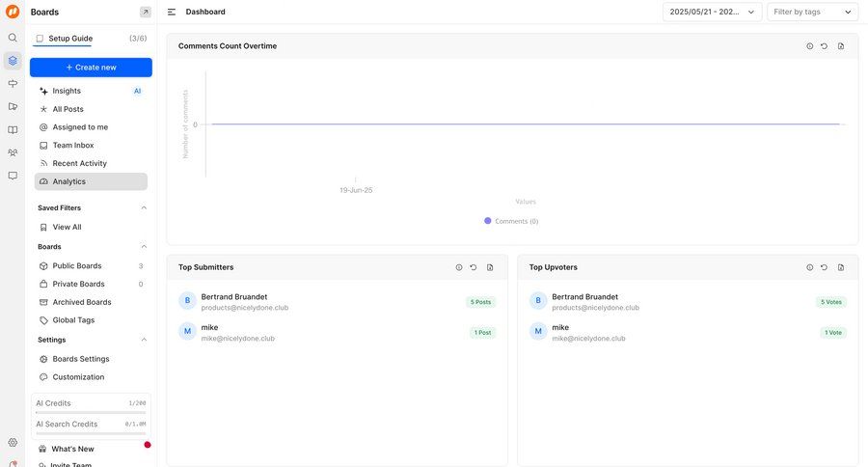Viewport: 868px width, 467px height.
Task: Show info for Comments Count Overtime
Action: [x=810, y=46]
